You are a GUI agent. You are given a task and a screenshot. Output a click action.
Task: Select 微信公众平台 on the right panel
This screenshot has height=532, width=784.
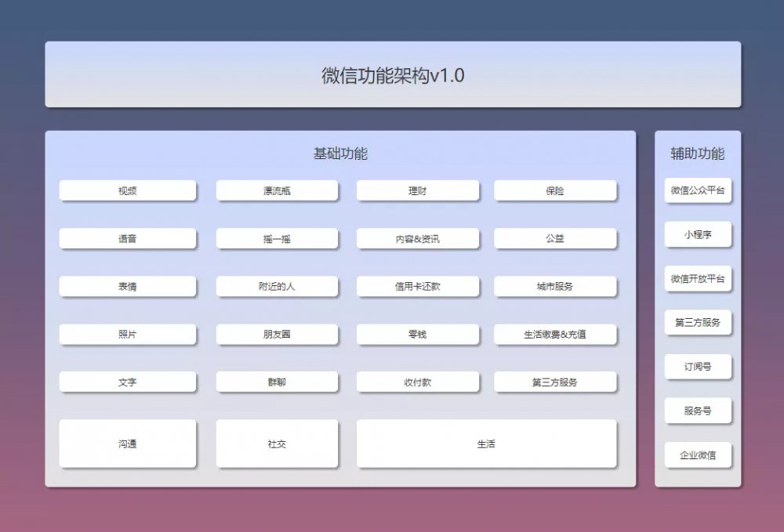click(697, 190)
